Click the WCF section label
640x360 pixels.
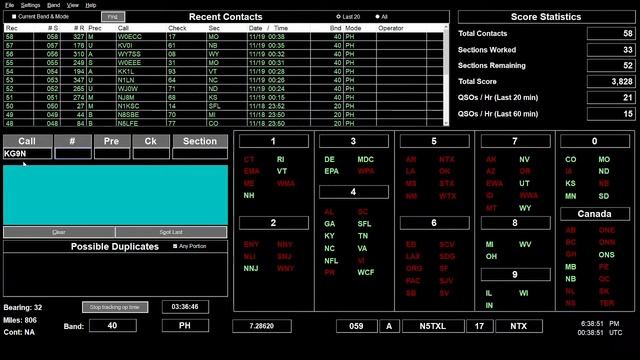[366, 272]
